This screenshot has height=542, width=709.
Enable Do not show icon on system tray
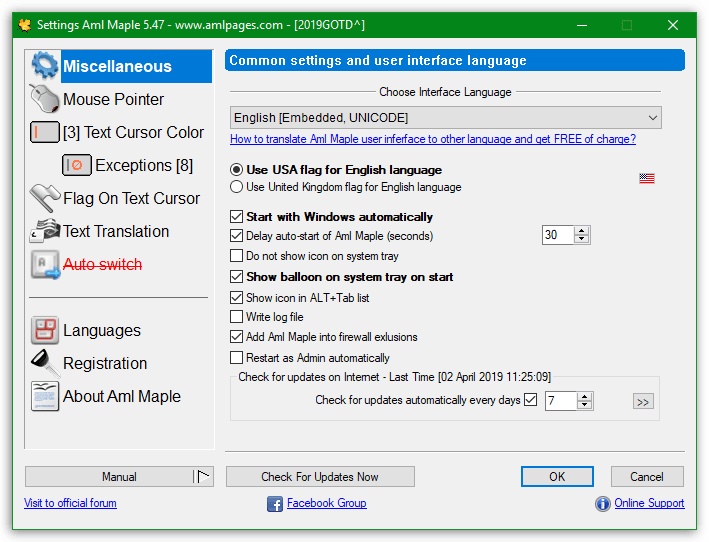236,256
